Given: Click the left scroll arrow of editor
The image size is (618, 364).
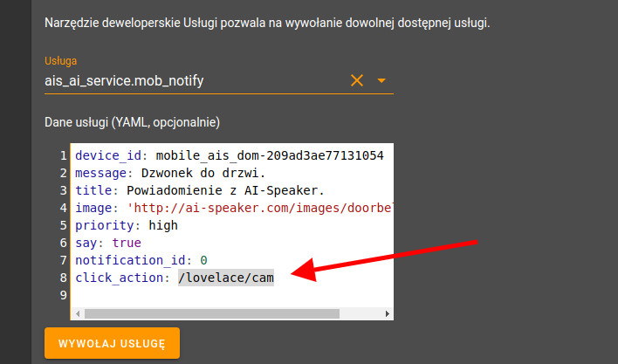Looking at the screenshot, I should [78, 313].
